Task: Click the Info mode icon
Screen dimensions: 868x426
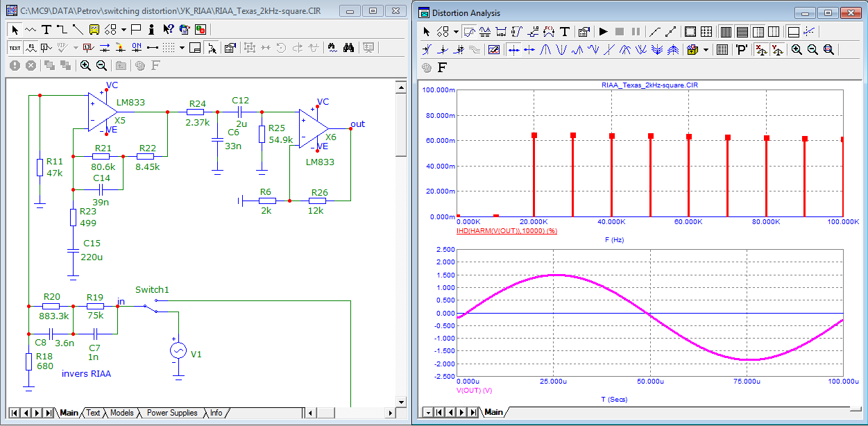Action: coord(153,29)
